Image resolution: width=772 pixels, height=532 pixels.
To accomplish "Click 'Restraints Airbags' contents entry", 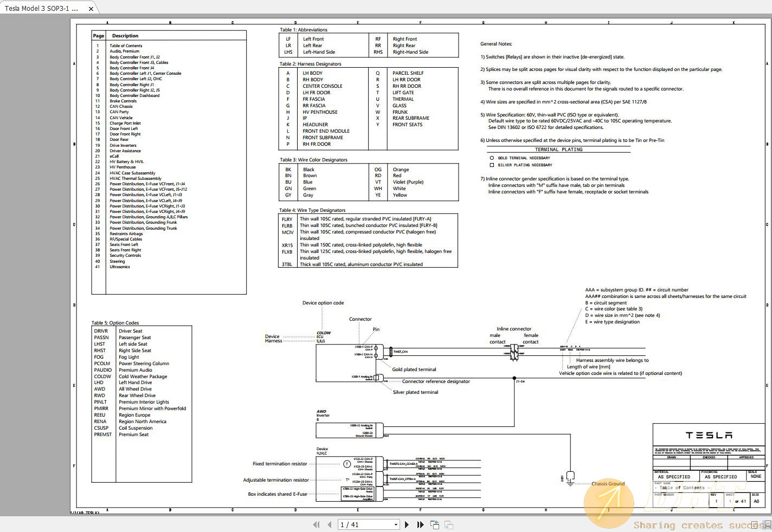I will tap(126, 233).
